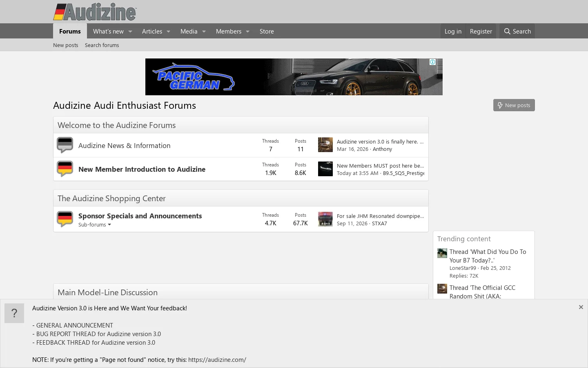588x368 pixels.
Task: Go to the Store page
Action: (267, 31)
